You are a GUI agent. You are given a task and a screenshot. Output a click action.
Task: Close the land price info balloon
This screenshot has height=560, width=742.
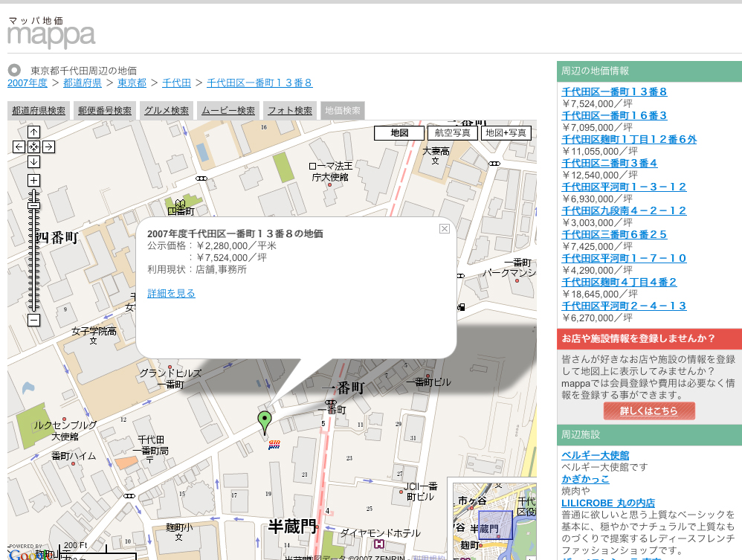(x=445, y=228)
